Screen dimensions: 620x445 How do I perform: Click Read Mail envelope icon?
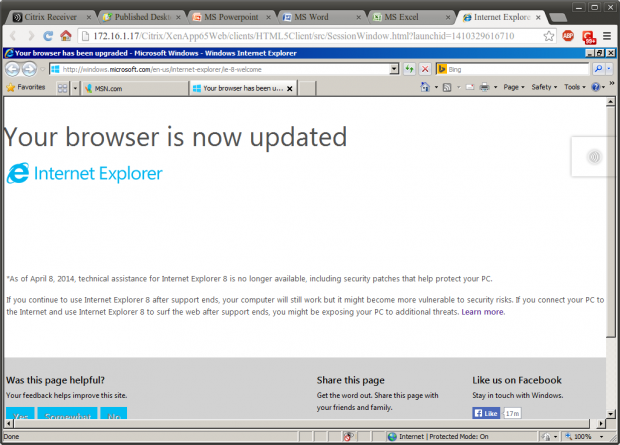pyautogui.click(x=470, y=87)
